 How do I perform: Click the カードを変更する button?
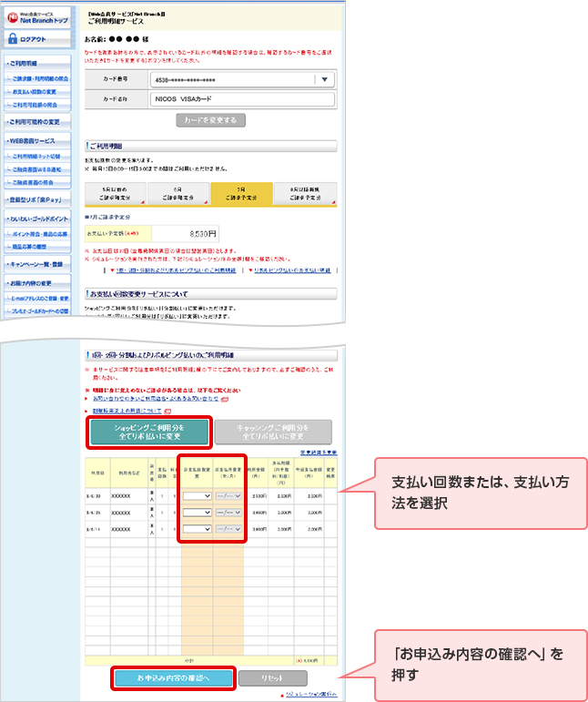(x=210, y=119)
